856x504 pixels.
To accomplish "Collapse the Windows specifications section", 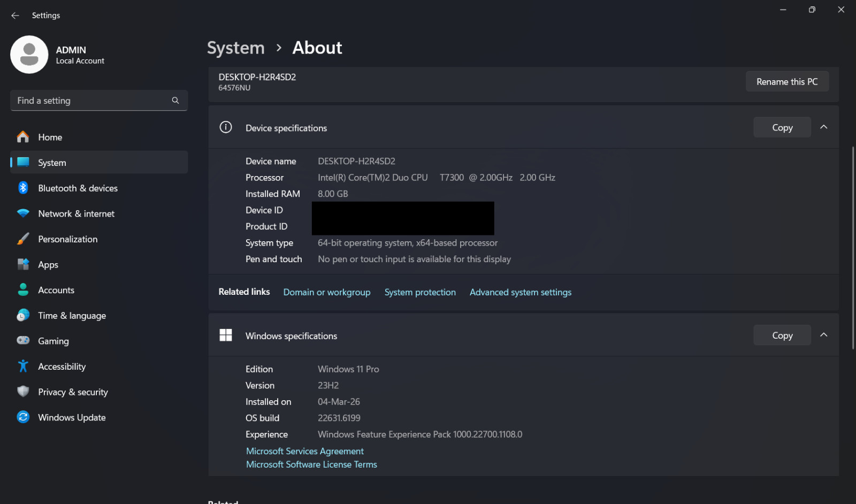I will click(x=824, y=335).
